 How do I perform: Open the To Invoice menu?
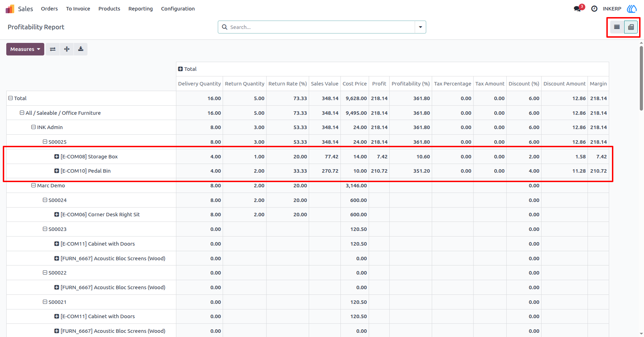[x=78, y=9]
